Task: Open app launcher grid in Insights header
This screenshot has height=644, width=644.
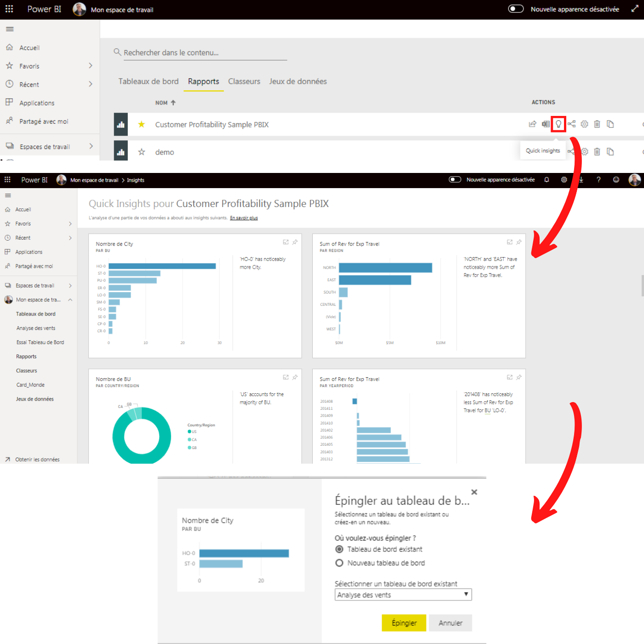Action: [x=7, y=180]
